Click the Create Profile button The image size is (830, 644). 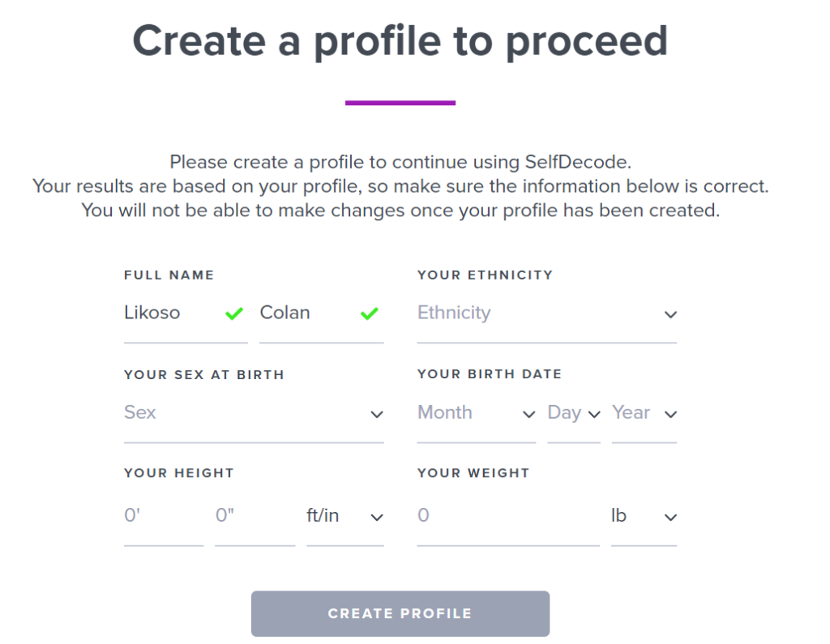400,614
